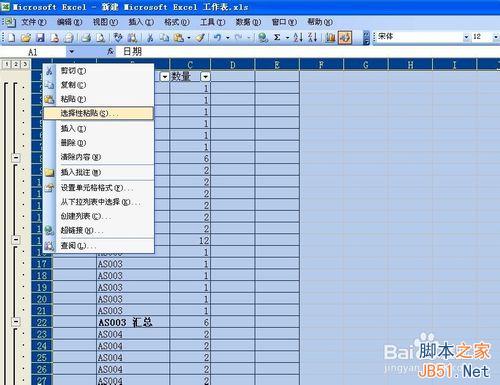
Task: Open the 工具 menu
Action: point(212,22)
